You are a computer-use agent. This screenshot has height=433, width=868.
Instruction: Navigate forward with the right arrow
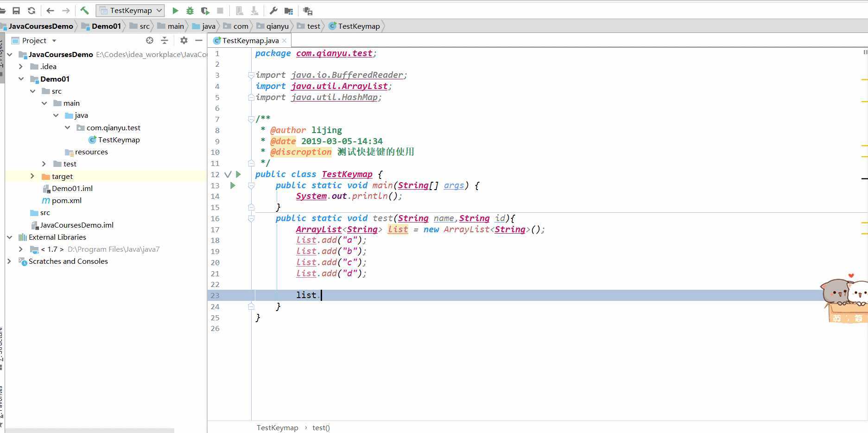coord(66,11)
